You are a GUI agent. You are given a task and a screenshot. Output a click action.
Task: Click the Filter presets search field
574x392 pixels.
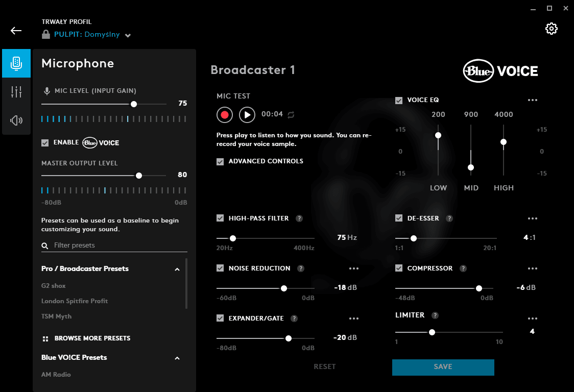(x=114, y=246)
